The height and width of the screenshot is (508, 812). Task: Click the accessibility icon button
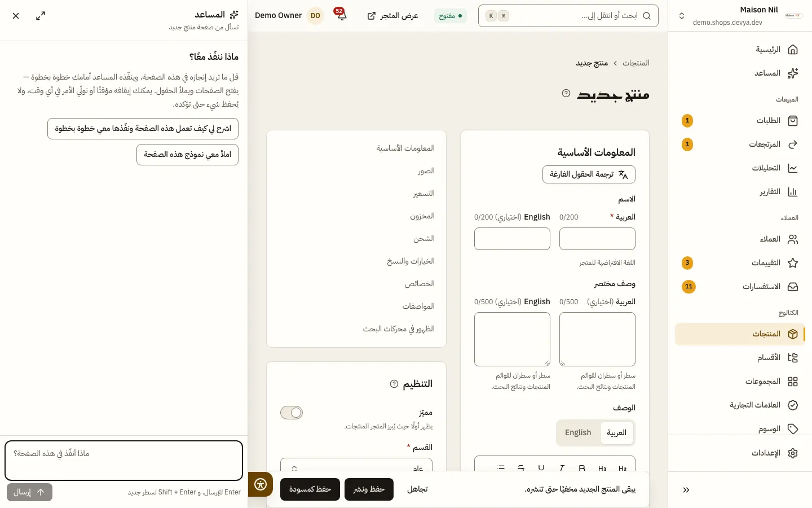click(x=261, y=484)
